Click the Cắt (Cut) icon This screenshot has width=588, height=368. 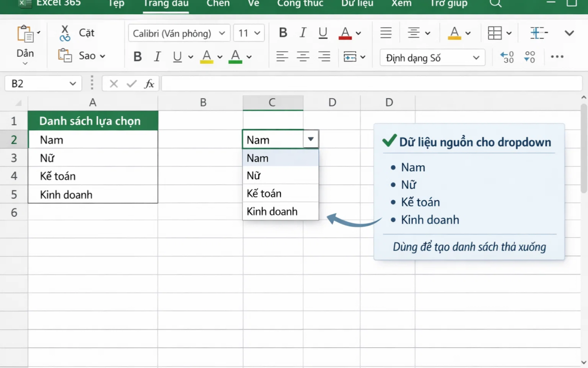[x=65, y=33]
